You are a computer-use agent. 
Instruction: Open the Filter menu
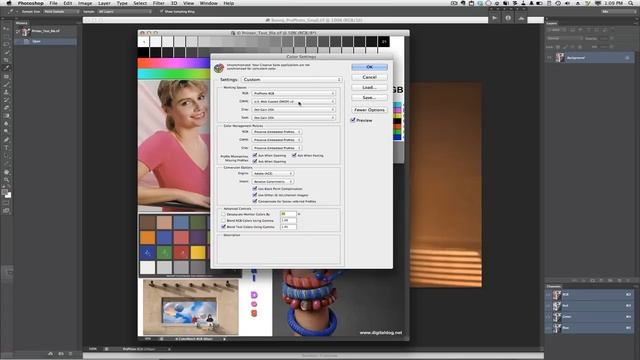tap(158, 3)
